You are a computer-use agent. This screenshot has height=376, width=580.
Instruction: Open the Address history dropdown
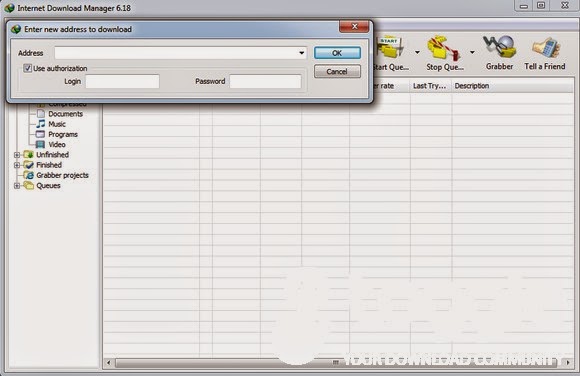pyautogui.click(x=302, y=53)
